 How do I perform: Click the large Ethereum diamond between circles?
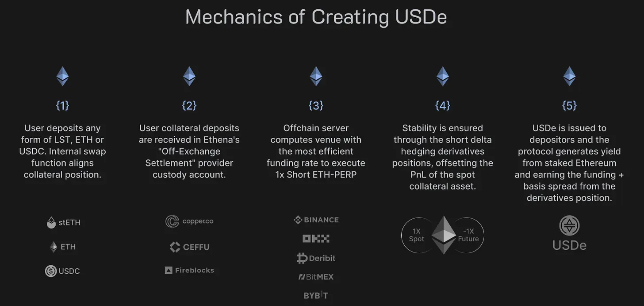pos(443,235)
